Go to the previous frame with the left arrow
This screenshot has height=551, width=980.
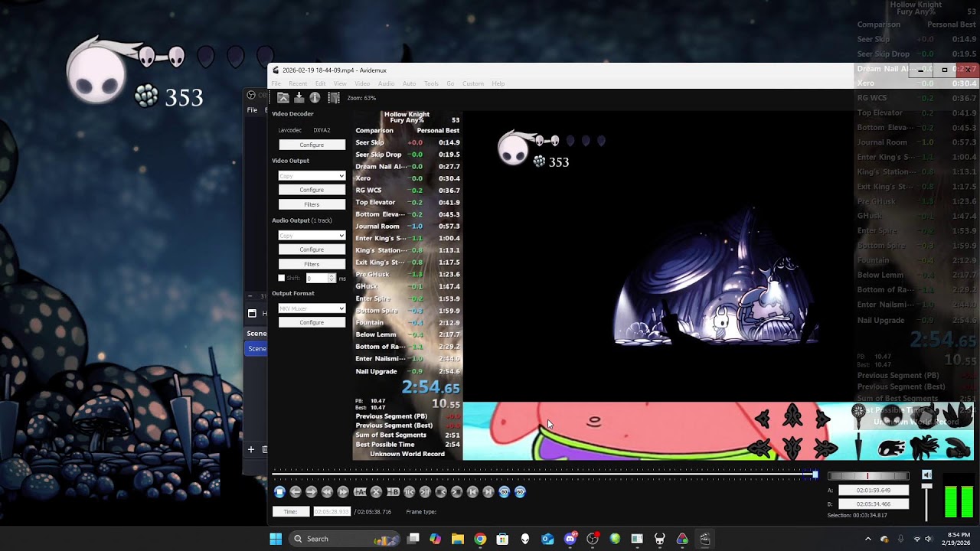[x=296, y=492]
